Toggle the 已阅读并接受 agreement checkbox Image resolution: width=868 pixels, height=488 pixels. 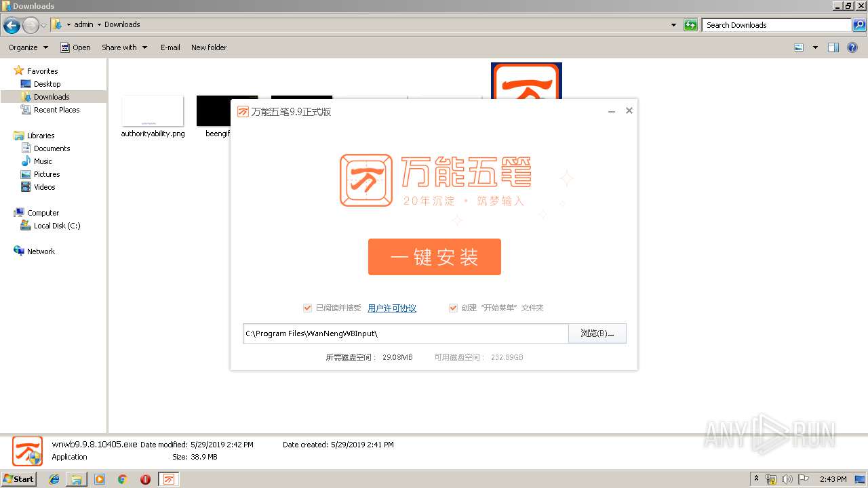pyautogui.click(x=307, y=308)
